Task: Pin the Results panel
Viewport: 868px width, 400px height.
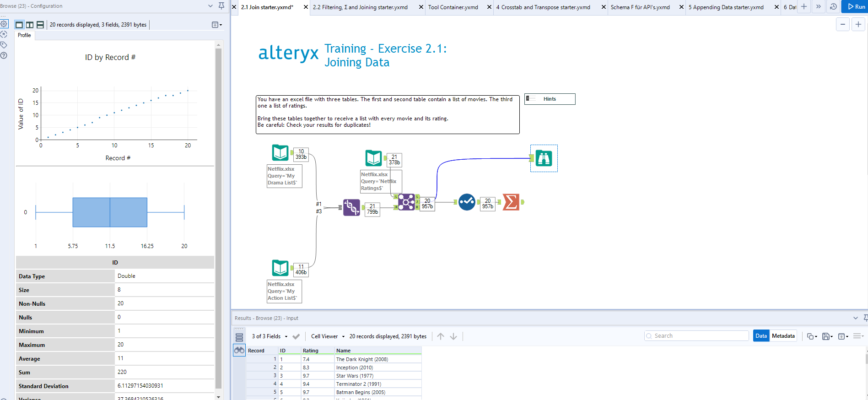Action: coord(865,318)
